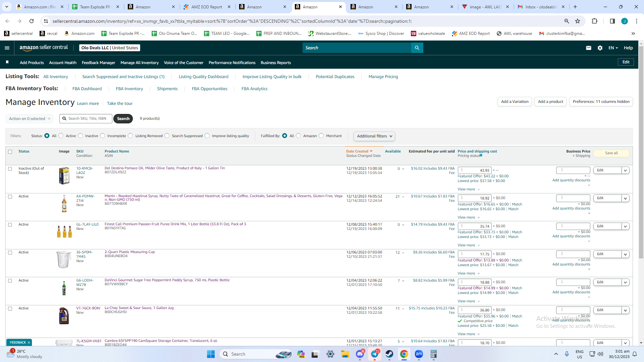The height and width of the screenshot is (362, 644).
Task: Click the price field showing 43.93
Action: coord(475,170)
